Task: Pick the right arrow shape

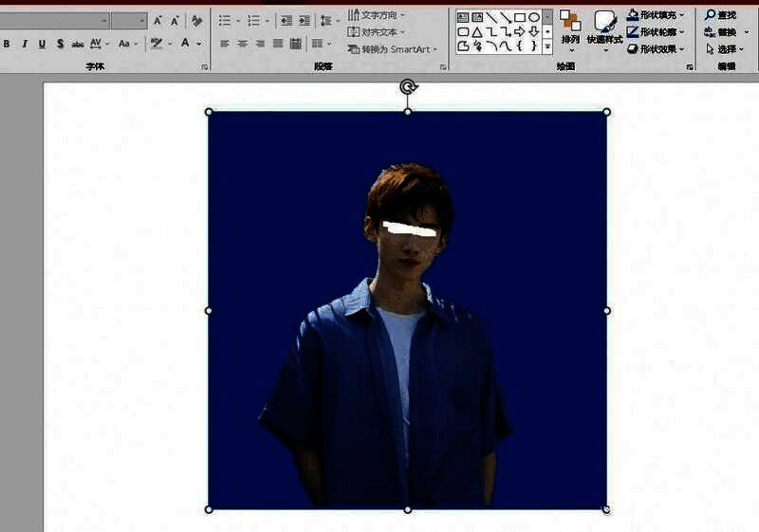Action: pyautogui.click(x=520, y=31)
